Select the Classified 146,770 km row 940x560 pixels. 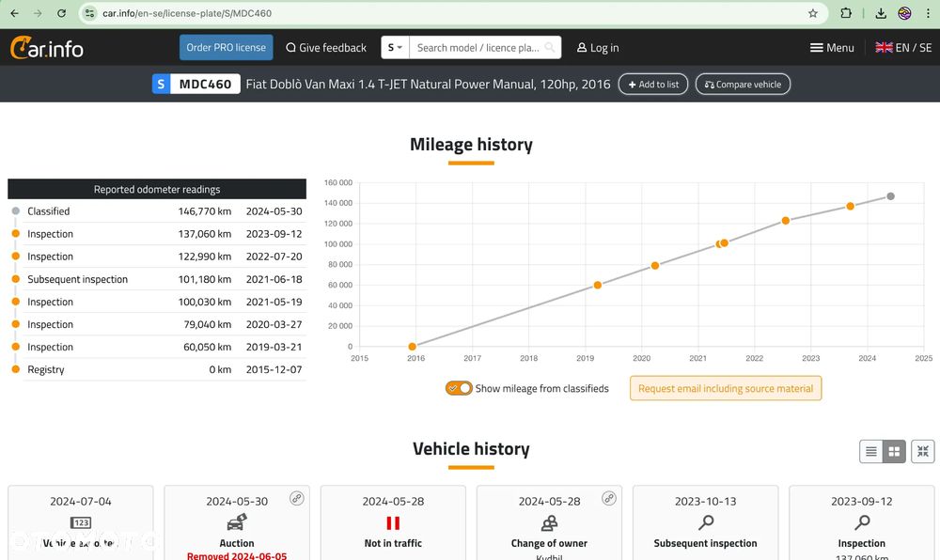[157, 210]
